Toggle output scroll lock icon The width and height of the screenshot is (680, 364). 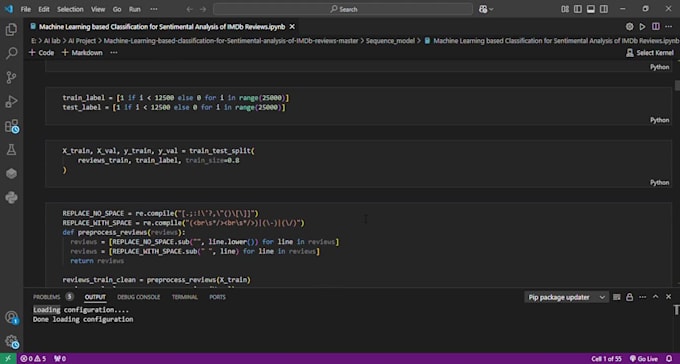click(x=629, y=297)
